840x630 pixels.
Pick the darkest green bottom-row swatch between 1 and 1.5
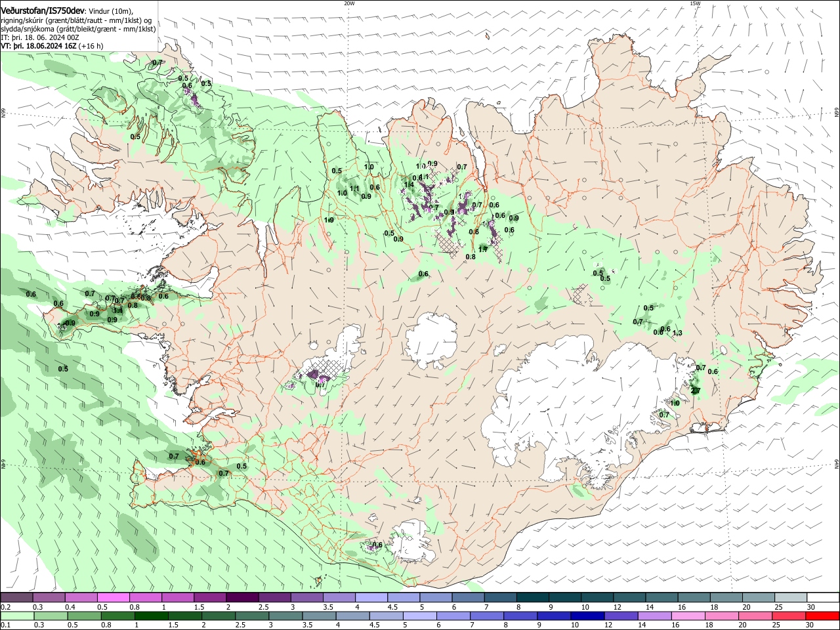pyautogui.click(x=152, y=616)
